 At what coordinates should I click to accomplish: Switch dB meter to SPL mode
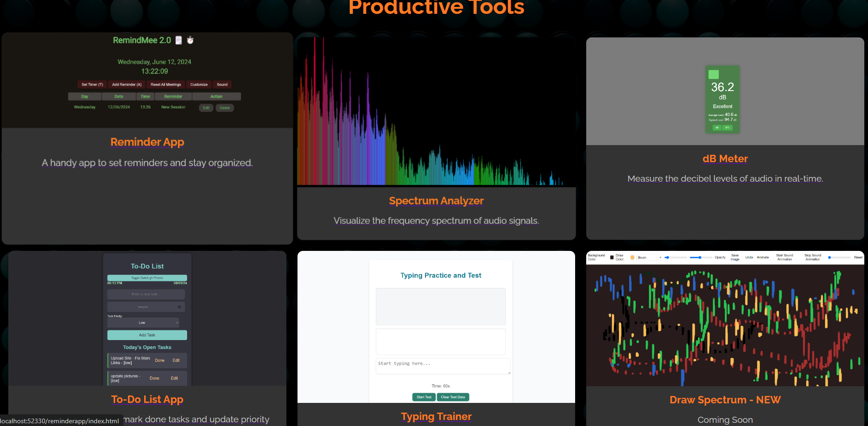coord(728,128)
